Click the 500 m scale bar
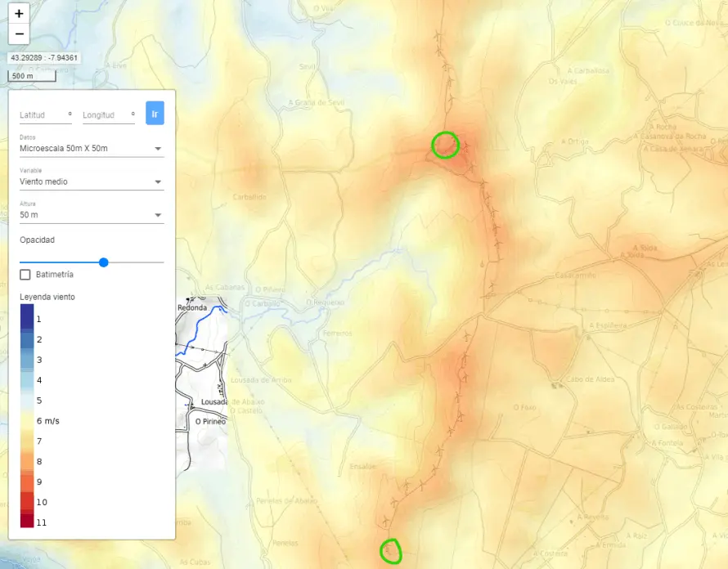728x569 pixels. [32, 76]
